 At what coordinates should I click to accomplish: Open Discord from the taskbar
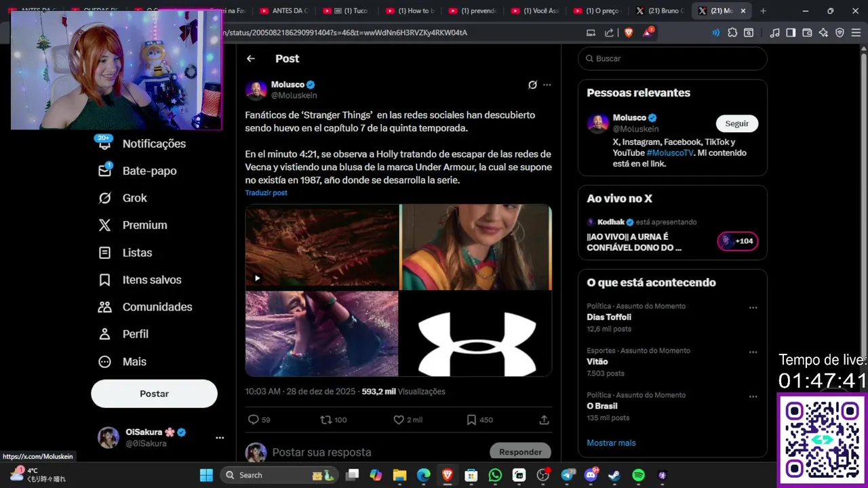591,475
